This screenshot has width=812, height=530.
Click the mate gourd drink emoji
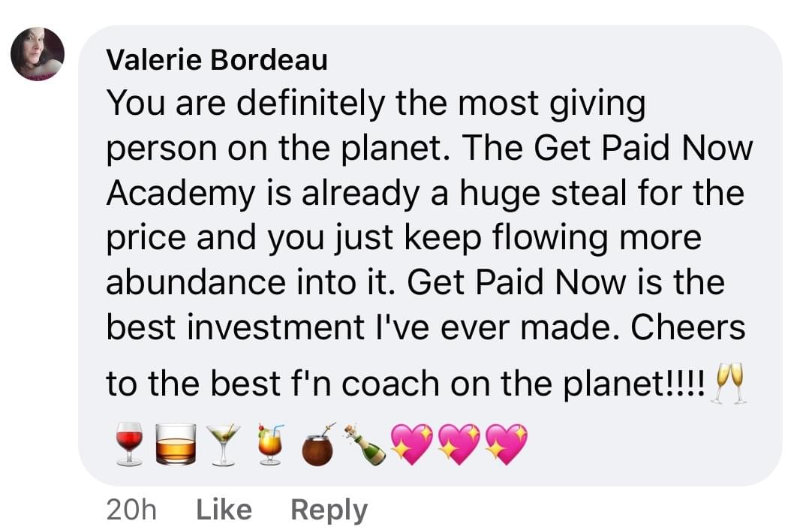click(317, 445)
